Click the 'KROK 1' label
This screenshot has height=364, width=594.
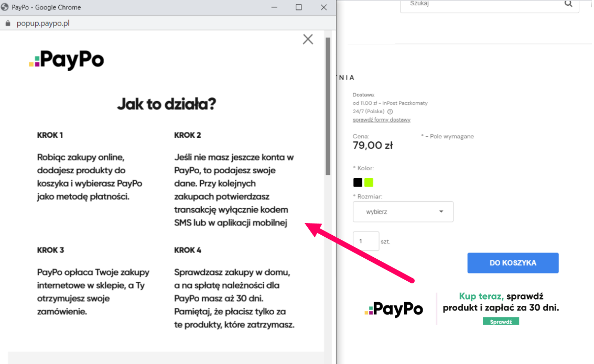point(50,135)
